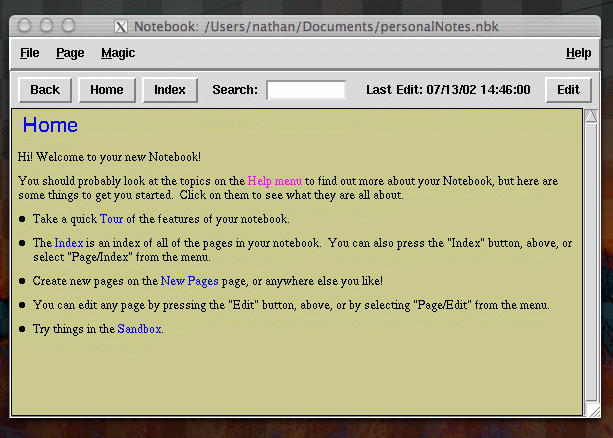The image size is (613, 438).
Task: Focus the Search text field
Action: (306, 90)
